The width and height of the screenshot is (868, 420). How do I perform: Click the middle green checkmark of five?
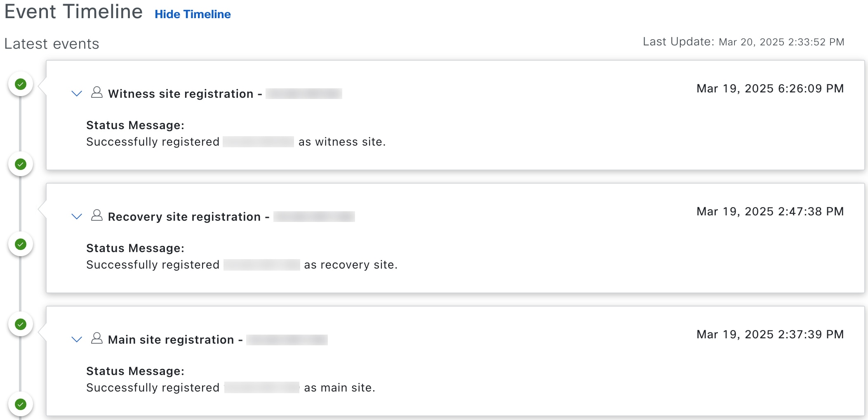pos(21,244)
